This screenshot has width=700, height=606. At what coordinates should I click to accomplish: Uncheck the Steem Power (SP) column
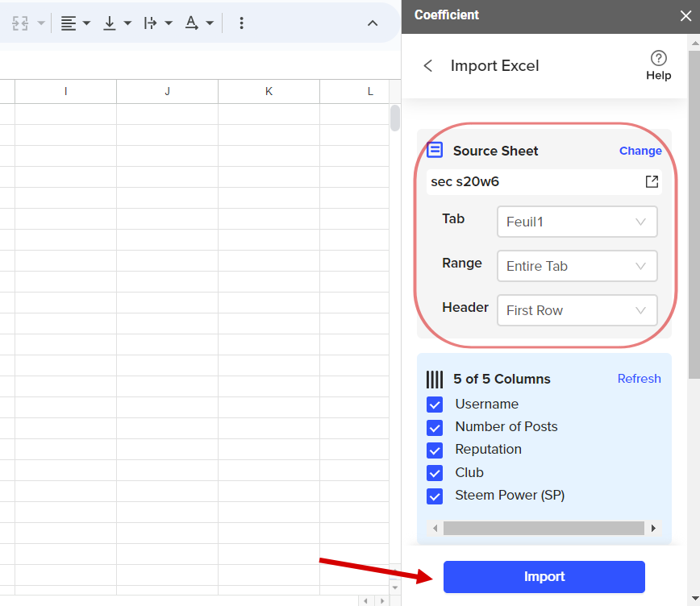click(435, 496)
